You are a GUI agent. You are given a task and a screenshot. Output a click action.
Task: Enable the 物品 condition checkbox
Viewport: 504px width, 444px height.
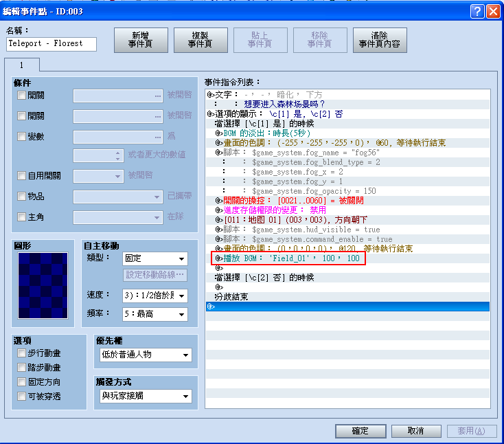pyautogui.click(x=21, y=197)
